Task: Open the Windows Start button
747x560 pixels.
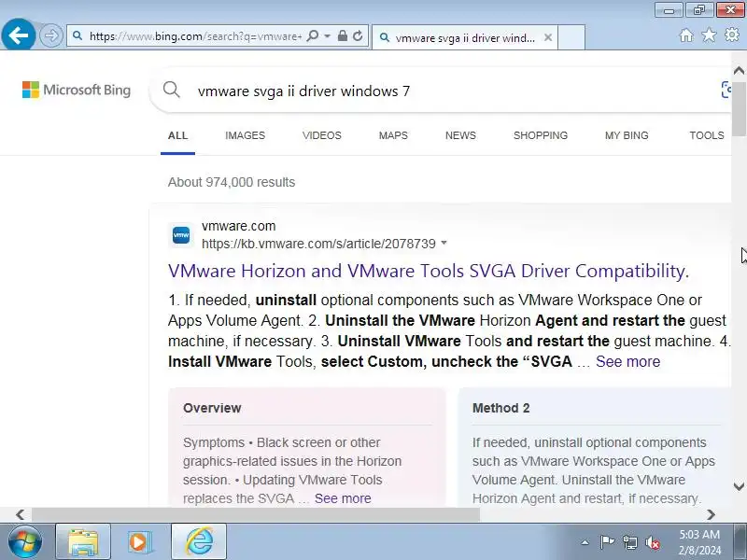Action: (x=25, y=542)
